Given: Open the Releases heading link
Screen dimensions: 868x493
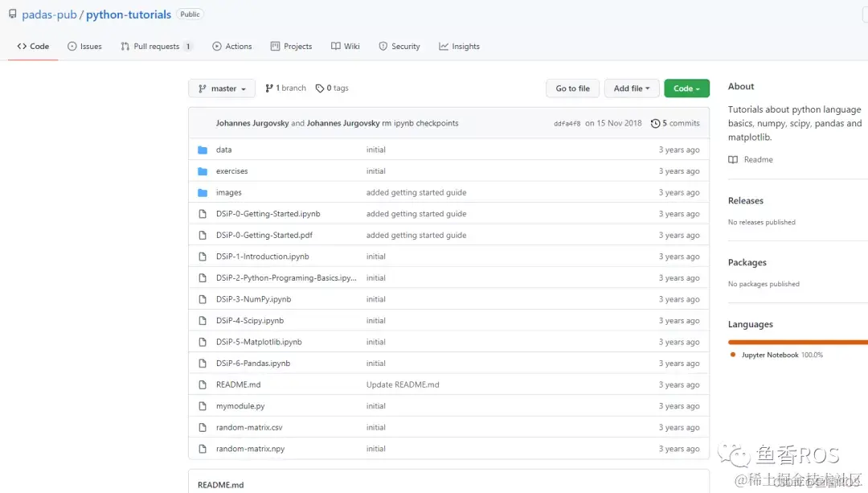Looking at the screenshot, I should pyautogui.click(x=746, y=200).
